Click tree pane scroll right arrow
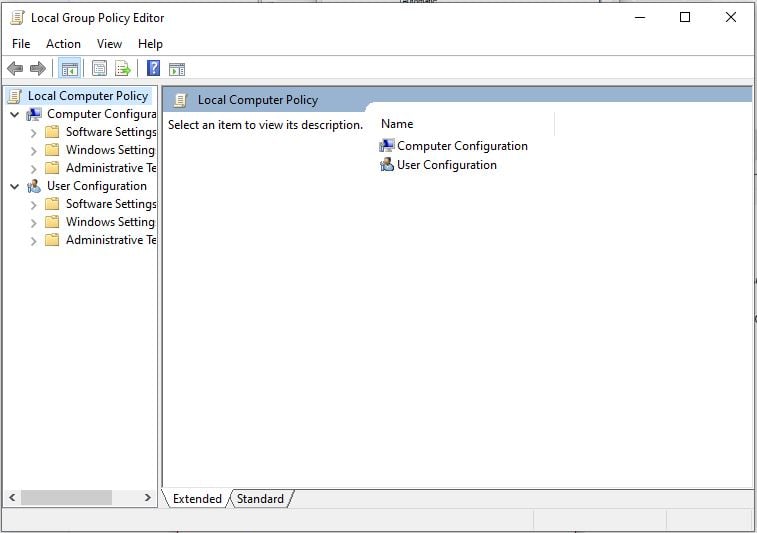Viewport: 757px width, 533px height. pyautogui.click(x=148, y=497)
